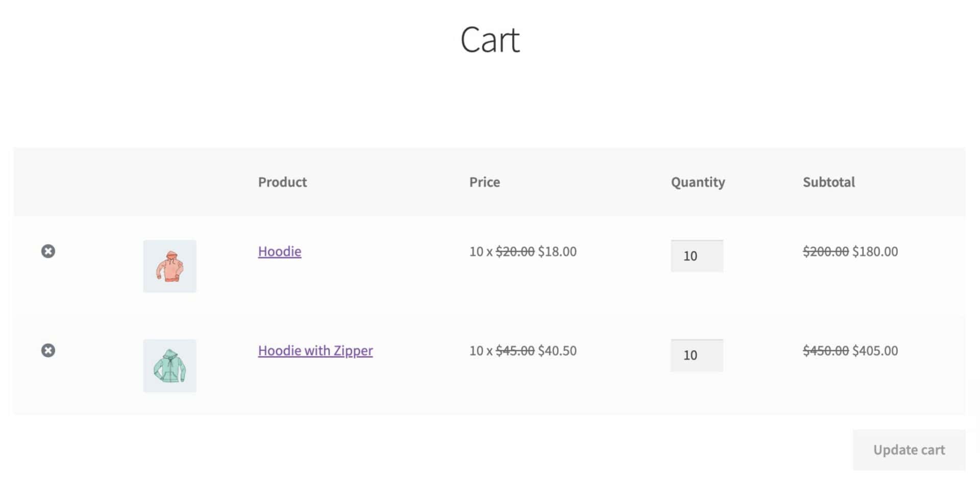Viewport: 980px width, 480px height.
Task: Select the crossed-out $20.00 Hoodie price
Action: tap(515, 251)
